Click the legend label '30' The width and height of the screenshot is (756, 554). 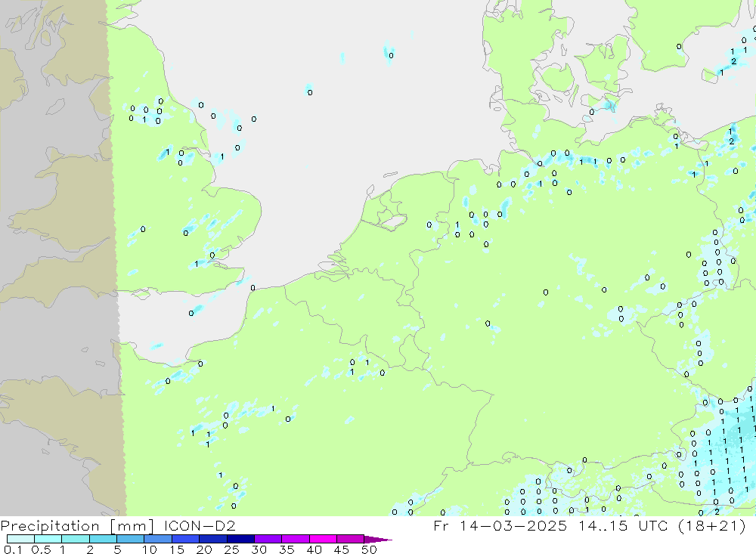(x=259, y=549)
